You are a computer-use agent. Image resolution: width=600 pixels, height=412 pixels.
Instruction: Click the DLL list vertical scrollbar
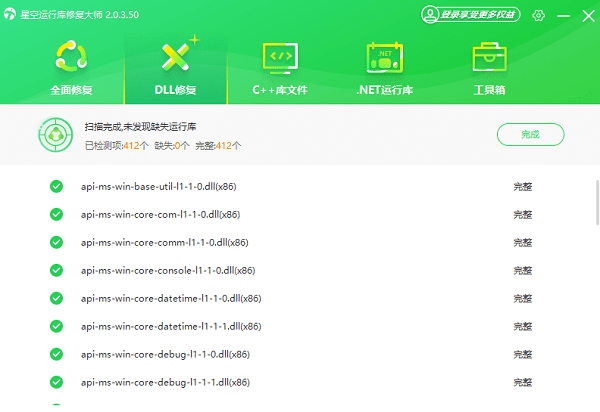click(597, 203)
